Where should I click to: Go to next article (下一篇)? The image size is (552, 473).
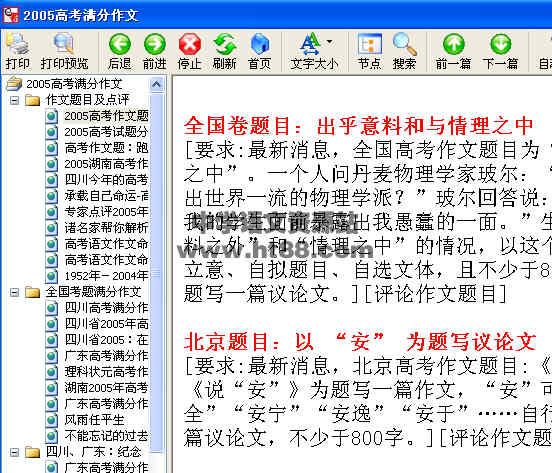(x=501, y=51)
